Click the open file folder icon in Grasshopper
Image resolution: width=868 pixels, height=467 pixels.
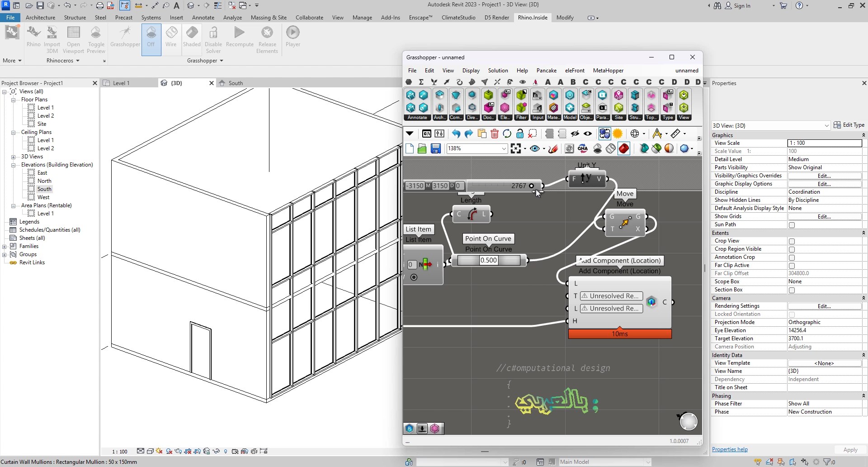point(422,148)
